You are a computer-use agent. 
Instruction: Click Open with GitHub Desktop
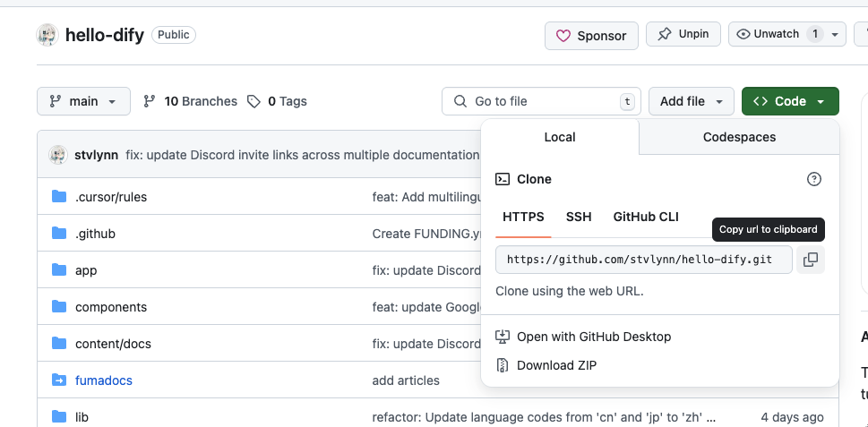[x=593, y=337]
